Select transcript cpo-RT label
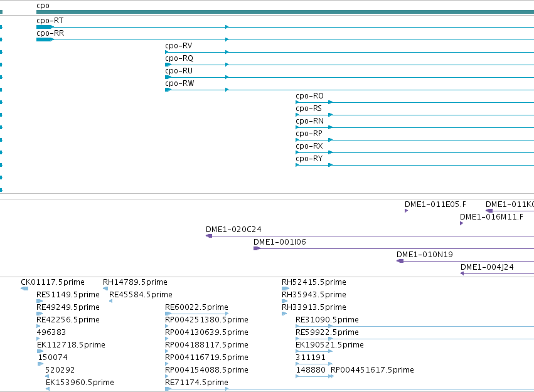Viewport: 534px width, 392px height. point(50,21)
